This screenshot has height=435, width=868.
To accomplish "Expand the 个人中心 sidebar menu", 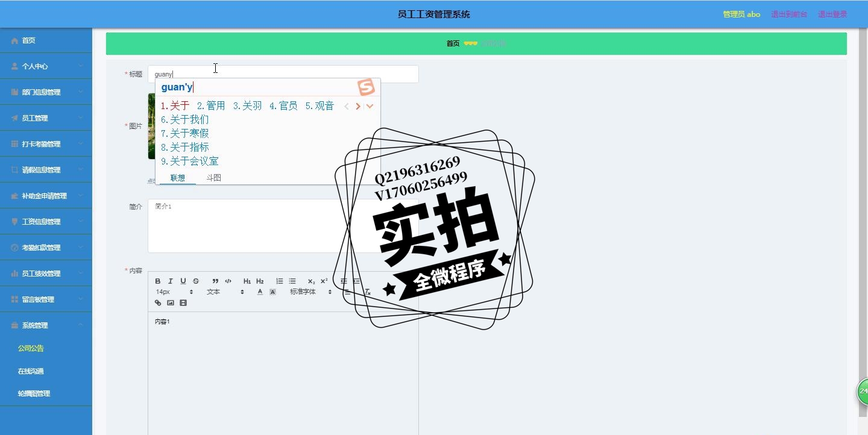I will (46, 66).
